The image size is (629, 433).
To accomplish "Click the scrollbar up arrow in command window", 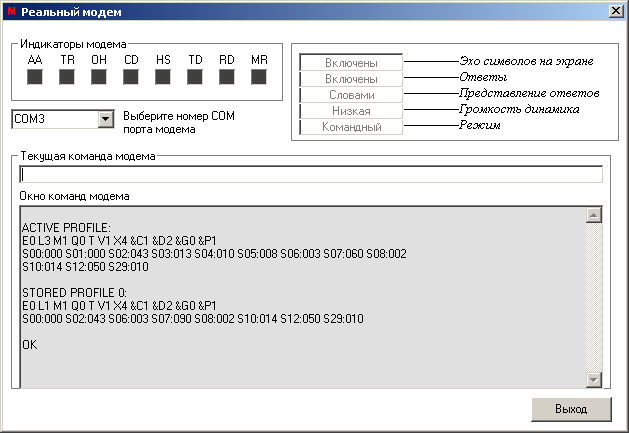I will coord(594,215).
